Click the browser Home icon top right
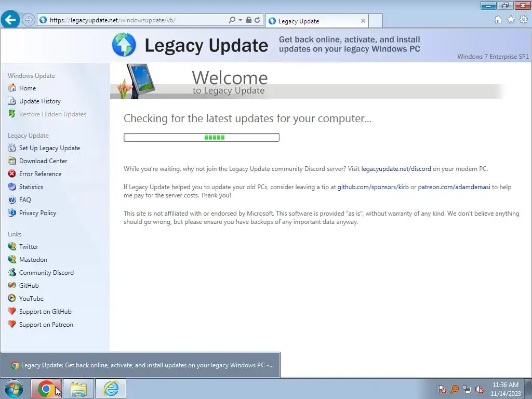This screenshot has height=399, width=532. tap(498, 20)
